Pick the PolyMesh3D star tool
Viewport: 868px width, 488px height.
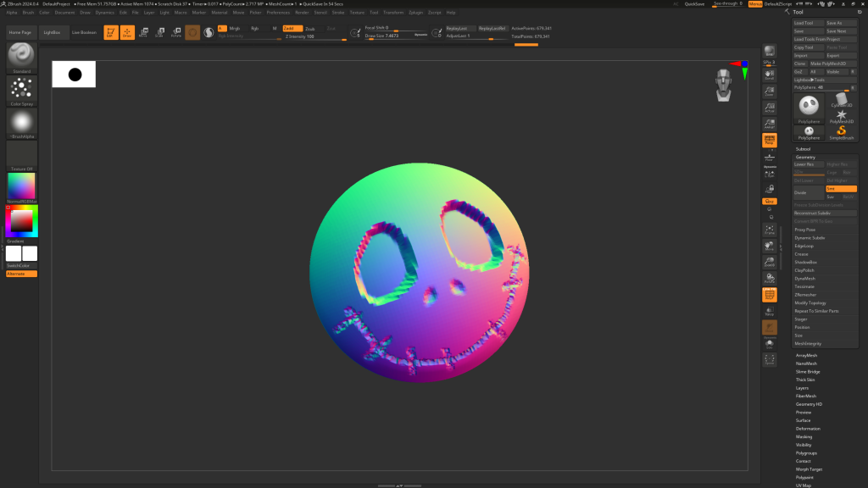[842, 114]
